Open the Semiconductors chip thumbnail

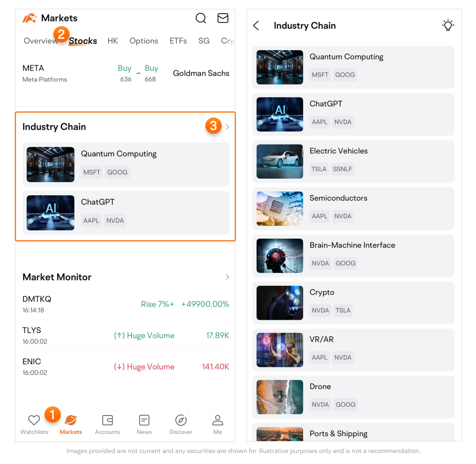[x=280, y=209]
